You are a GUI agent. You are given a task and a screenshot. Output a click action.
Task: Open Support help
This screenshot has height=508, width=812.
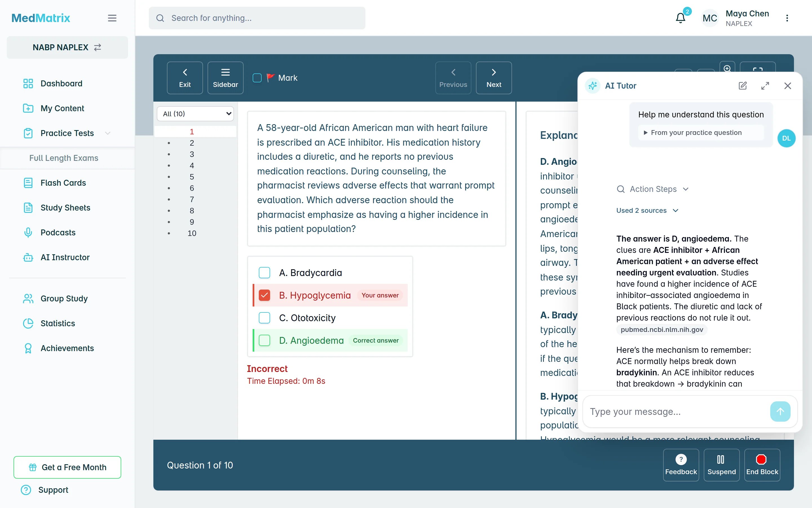pyautogui.click(x=53, y=490)
